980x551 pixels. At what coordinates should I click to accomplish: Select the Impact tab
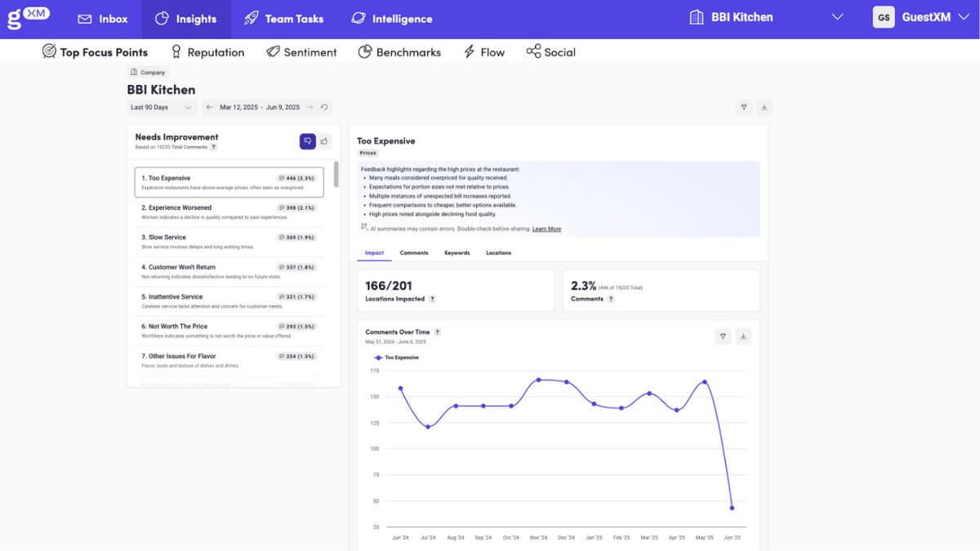coord(374,253)
